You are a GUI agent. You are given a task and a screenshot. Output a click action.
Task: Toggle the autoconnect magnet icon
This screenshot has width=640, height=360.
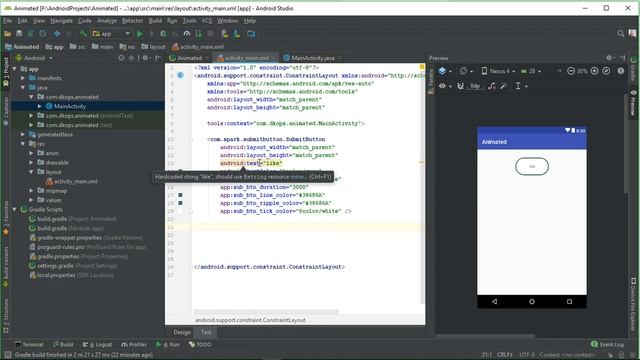tap(460, 86)
